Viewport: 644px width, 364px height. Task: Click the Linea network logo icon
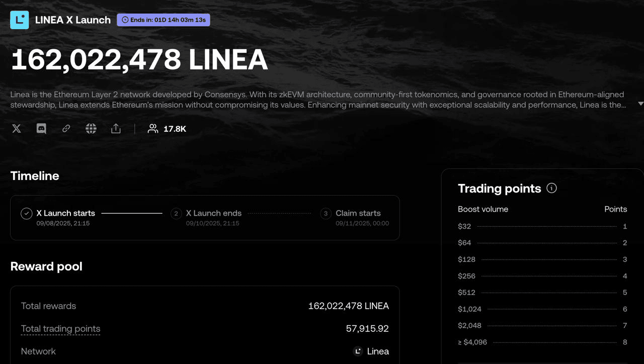click(358, 351)
